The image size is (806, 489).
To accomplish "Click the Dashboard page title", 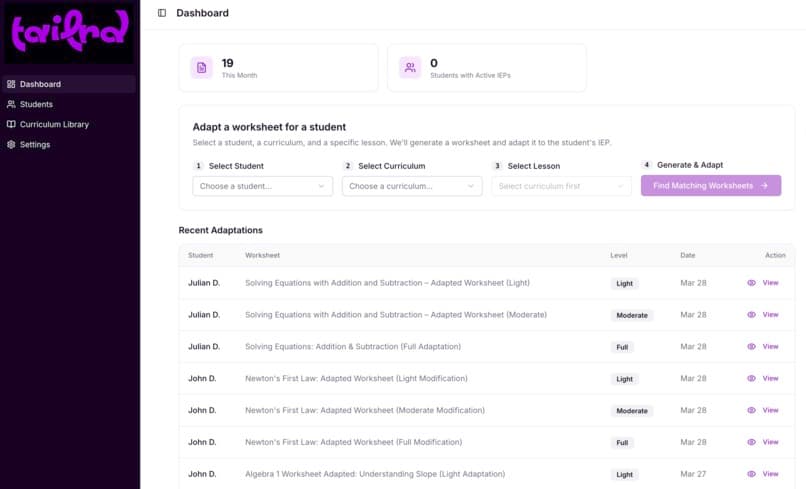I will coord(203,13).
